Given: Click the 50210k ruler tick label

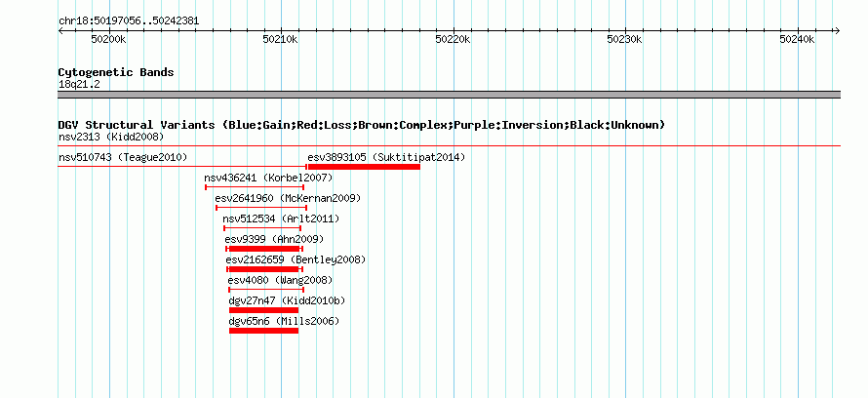Looking at the screenshot, I should (x=281, y=39).
